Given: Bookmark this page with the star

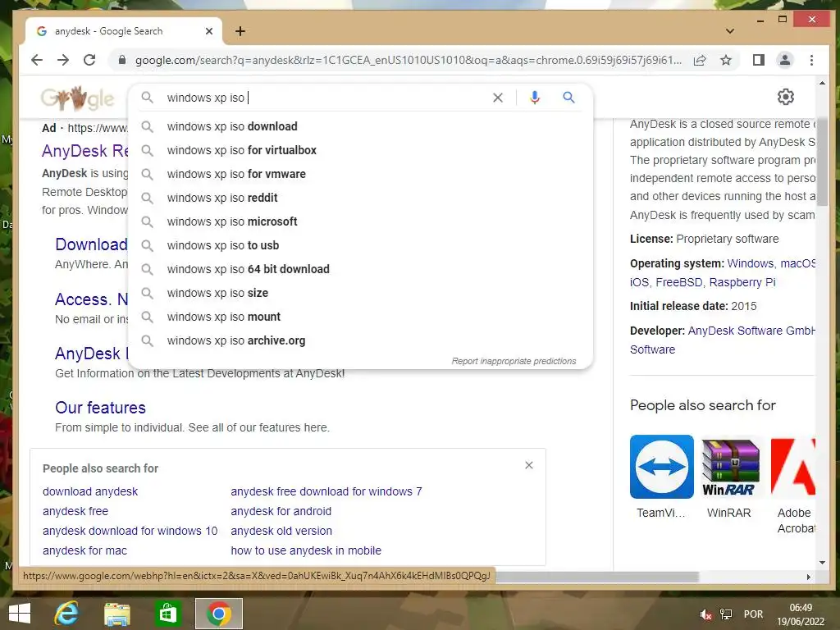Looking at the screenshot, I should click(726, 60).
